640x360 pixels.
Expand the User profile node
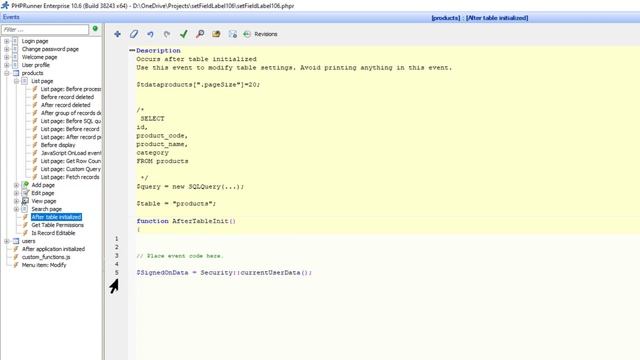[7, 65]
